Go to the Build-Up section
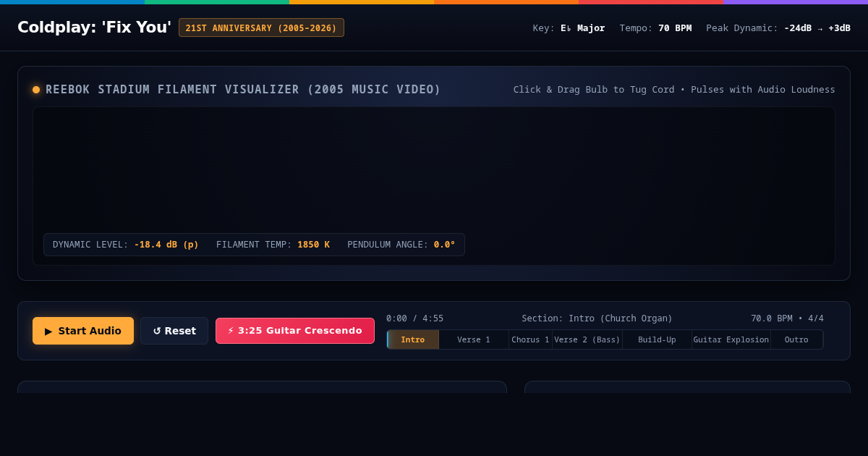Viewport: 868px width, 456px height. (657, 339)
